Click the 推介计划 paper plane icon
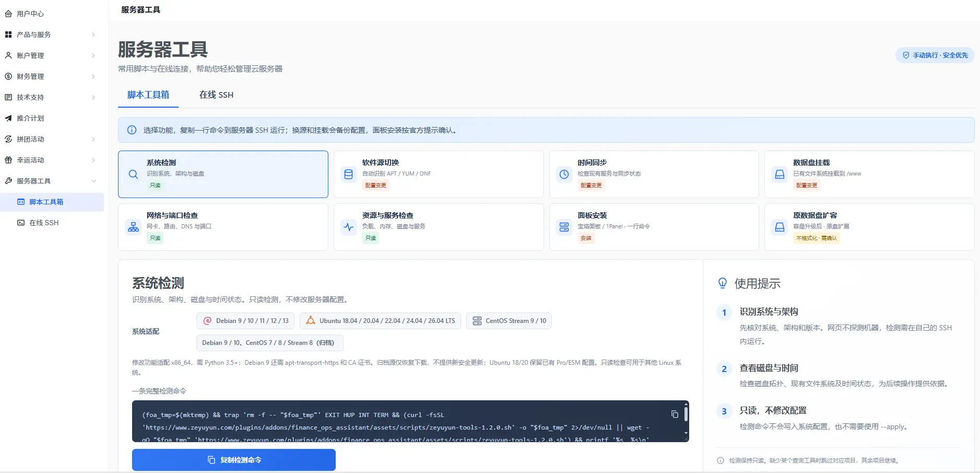The image size is (980, 474). (8, 118)
